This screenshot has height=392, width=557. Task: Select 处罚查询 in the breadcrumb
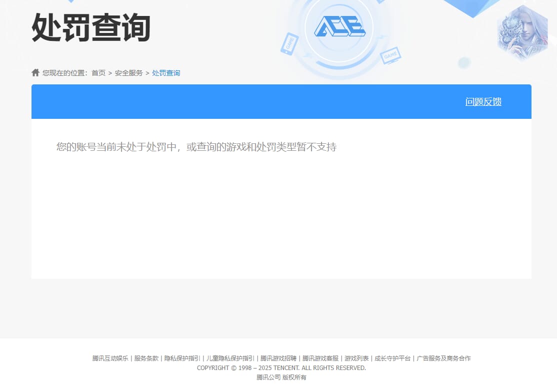click(166, 72)
